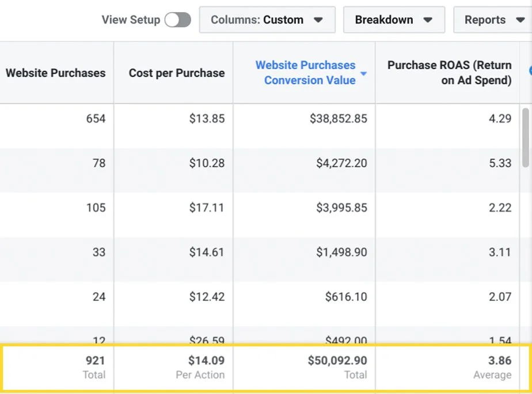Select the $4,272.20 conversion value cell
This screenshot has height=394, width=532.
click(x=341, y=163)
